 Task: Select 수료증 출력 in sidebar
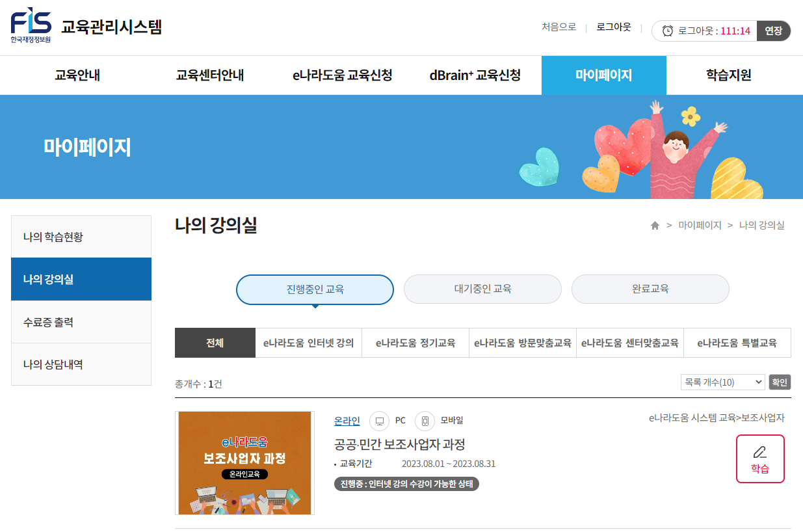click(x=81, y=322)
